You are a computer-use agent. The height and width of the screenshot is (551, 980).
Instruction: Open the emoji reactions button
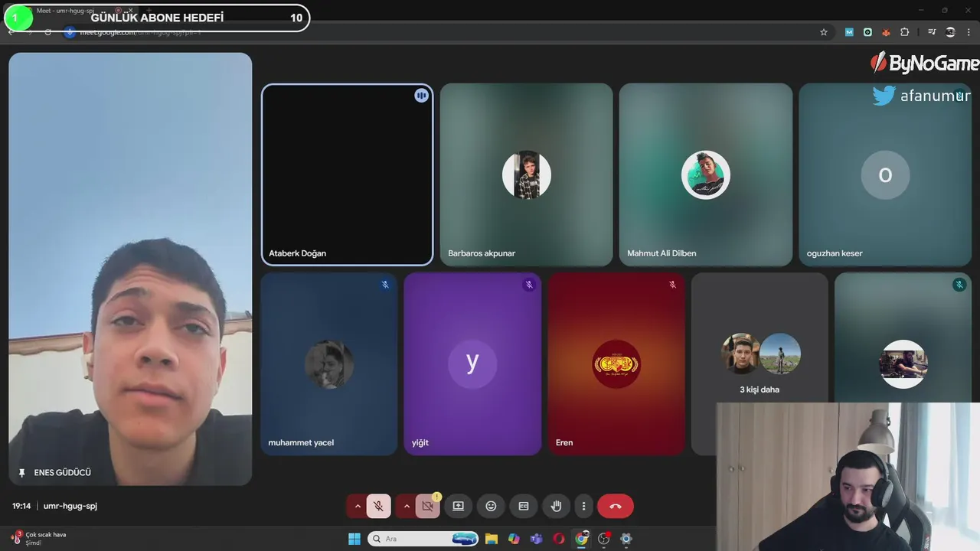tap(491, 506)
